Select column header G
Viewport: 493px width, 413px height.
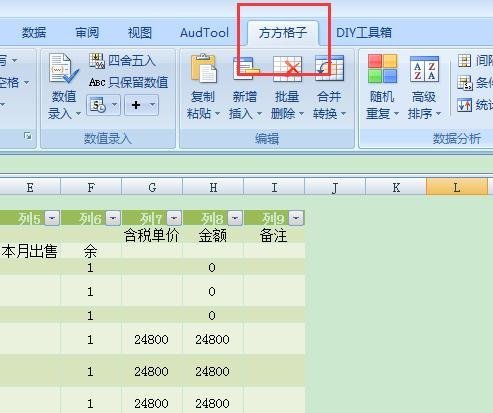(x=152, y=187)
